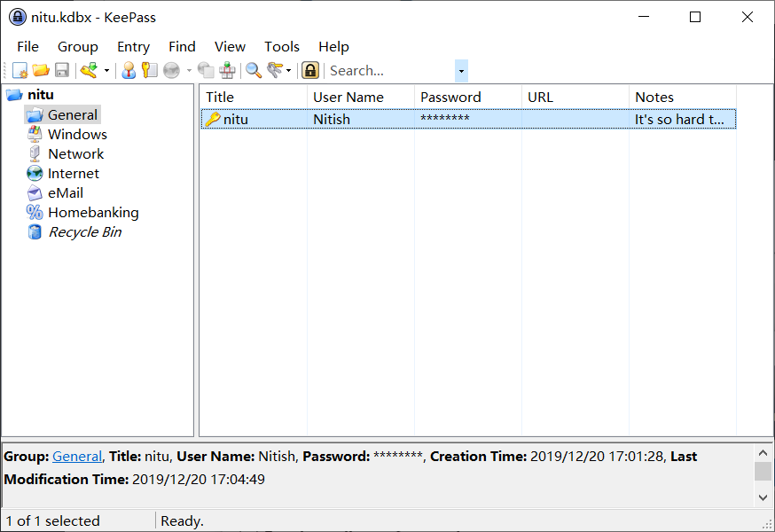Click the KeePass lock icon in title bar
The width and height of the screenshot is (775, 532).
click(18, 18)
